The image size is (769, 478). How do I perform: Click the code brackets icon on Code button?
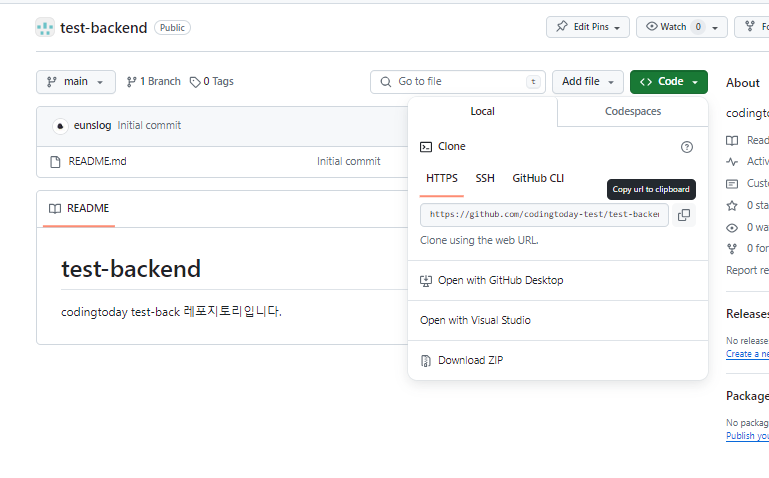pyautogui.click(x=646, y=82)
